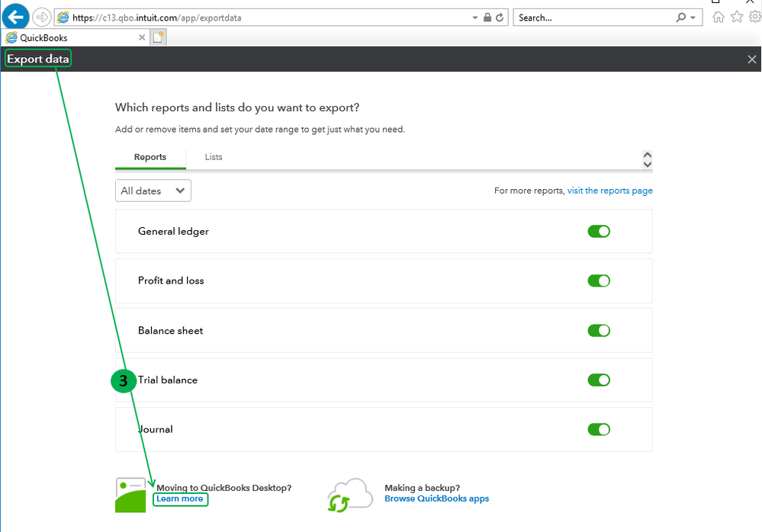This screenshot has width=762, height=532.
Task: Click the browser back arrow button
Action: click(x=16, y=16)
